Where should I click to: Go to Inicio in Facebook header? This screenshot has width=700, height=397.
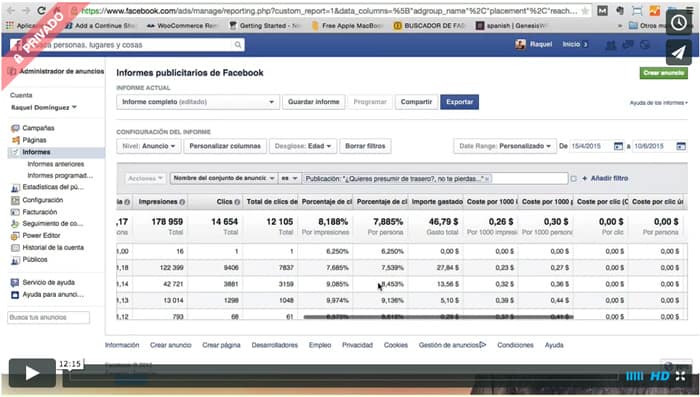571,44
